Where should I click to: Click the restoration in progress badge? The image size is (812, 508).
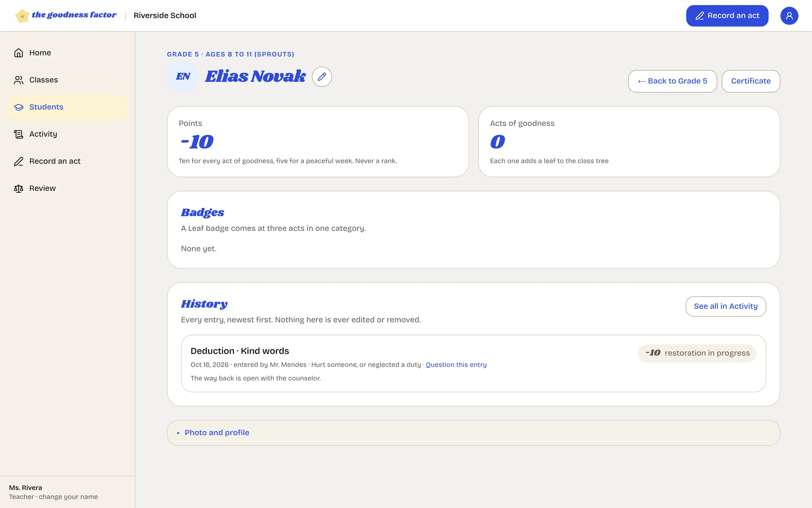(697, 353)
